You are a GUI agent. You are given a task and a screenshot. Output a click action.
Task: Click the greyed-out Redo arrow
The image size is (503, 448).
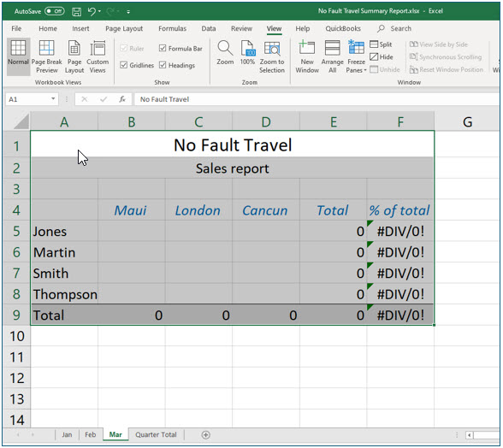pos(110,12)
